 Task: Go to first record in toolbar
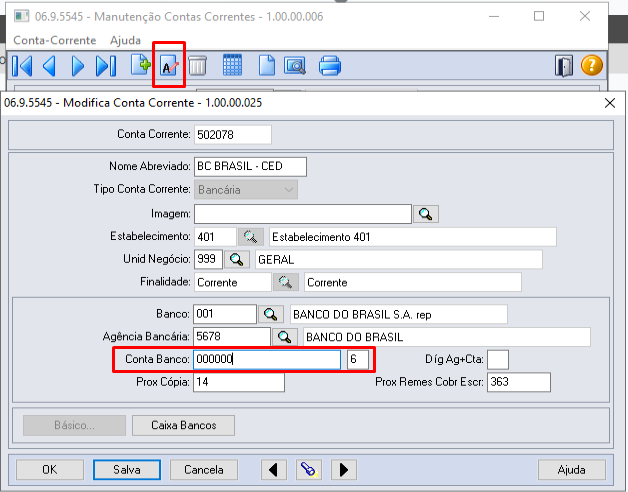[x=22, y=66]
